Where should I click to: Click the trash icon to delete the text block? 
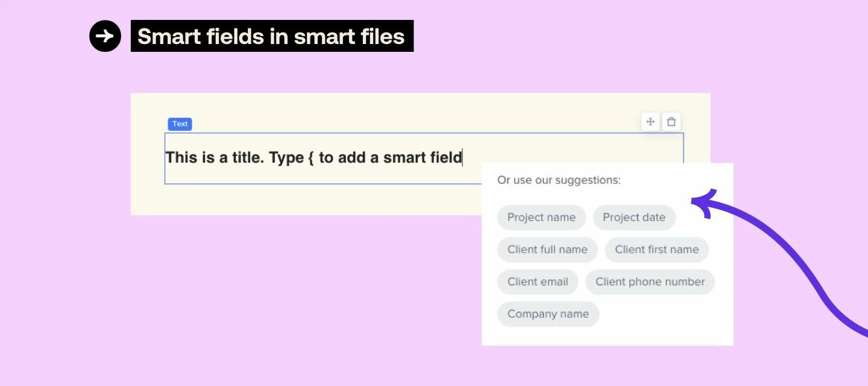pyautogui.click(x=671, y=121)
